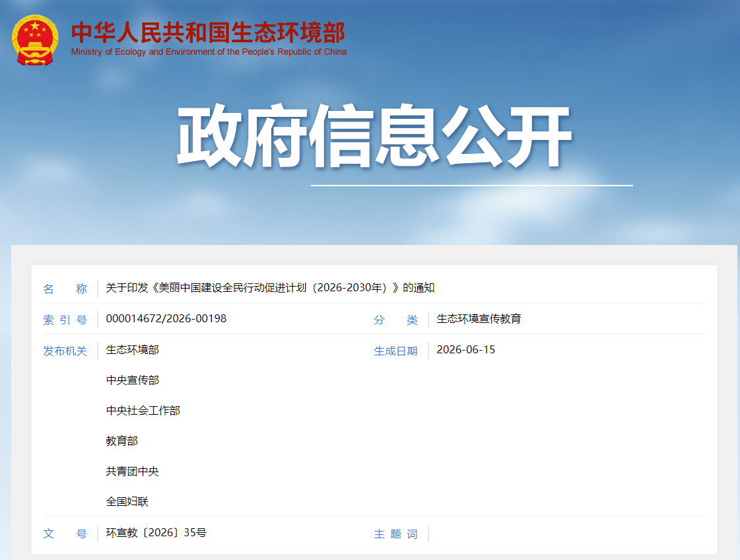This screenshot has width=740, height=560.
Task: Select the date value 2026-06-15
Action: pyautogui.click(x=466, y=350)
